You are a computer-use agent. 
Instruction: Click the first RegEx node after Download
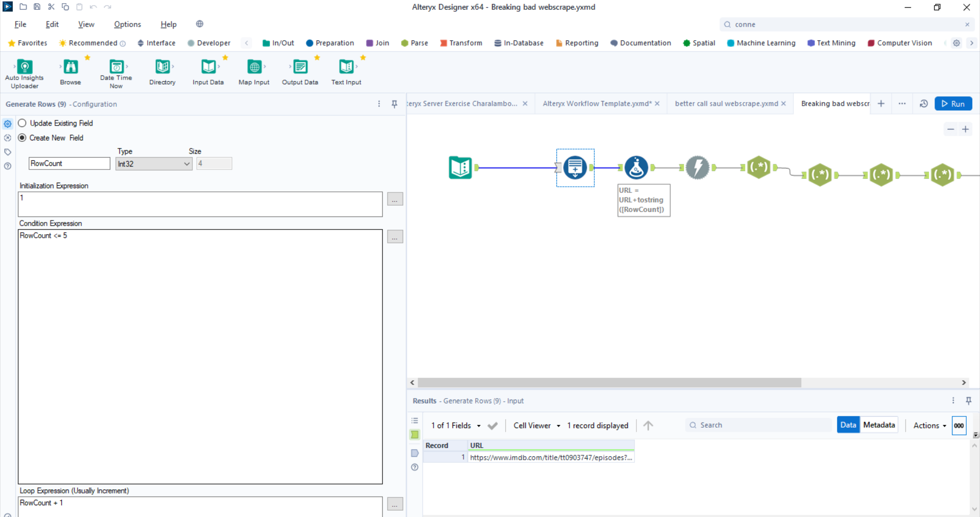[759, 167]
